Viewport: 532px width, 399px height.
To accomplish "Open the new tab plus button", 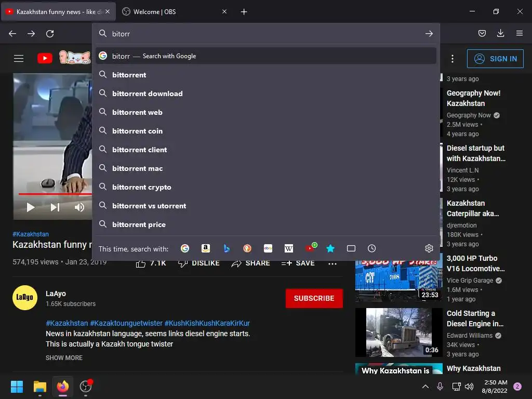I will (x=244, y=12).
